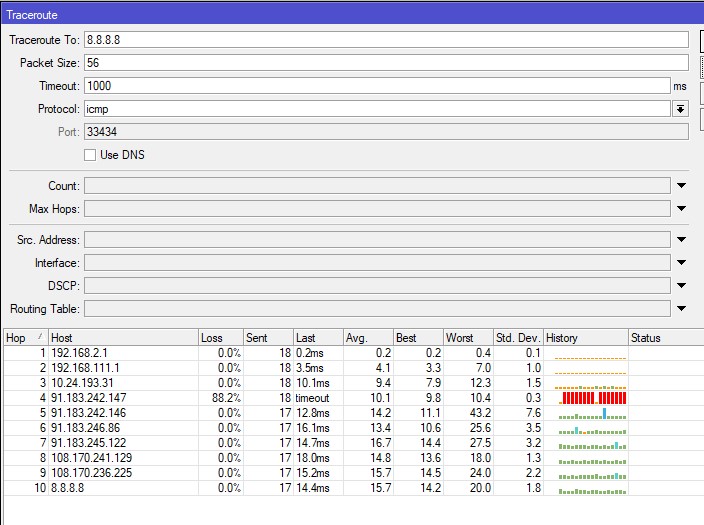Click the empty Count input box
704x525 pixels.
(x=377, y=185)
